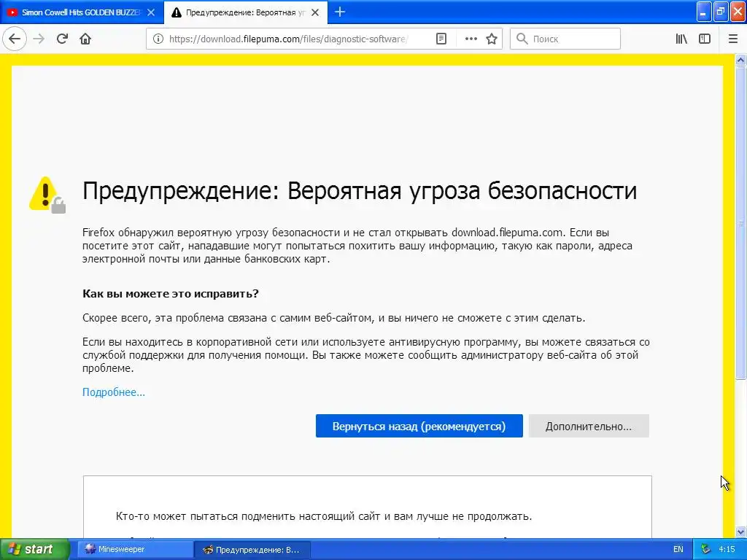Click the system tray security icon
This screenshot has height=560, width=747.
point(706,550)
